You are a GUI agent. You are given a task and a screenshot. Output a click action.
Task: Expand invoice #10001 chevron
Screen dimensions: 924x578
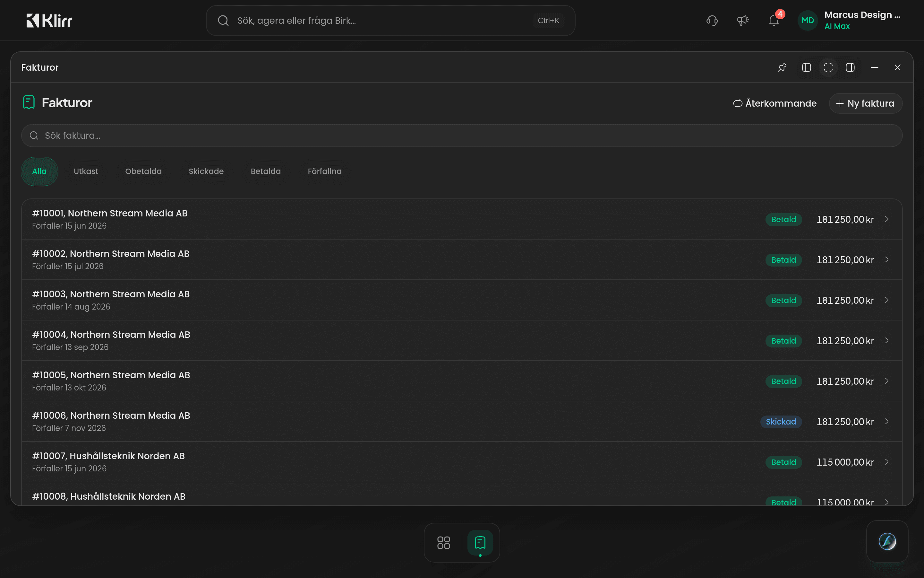click(x=886, y=219)
